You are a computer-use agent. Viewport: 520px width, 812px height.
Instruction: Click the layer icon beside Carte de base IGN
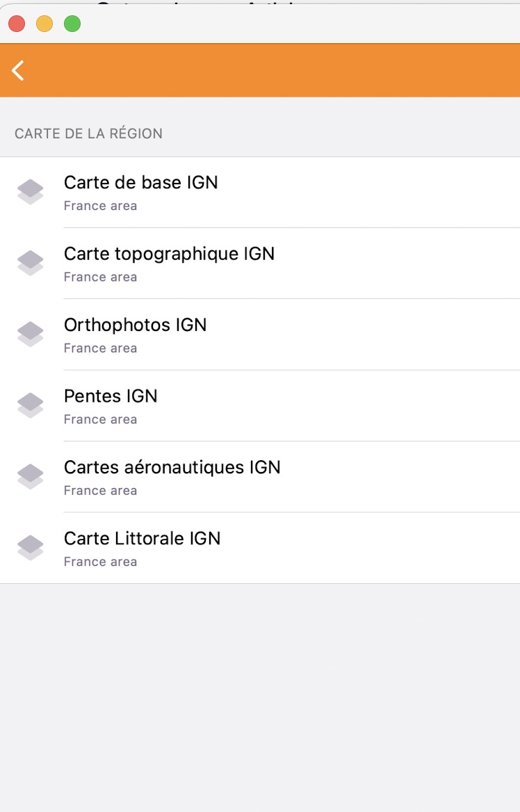click(31, 192)
